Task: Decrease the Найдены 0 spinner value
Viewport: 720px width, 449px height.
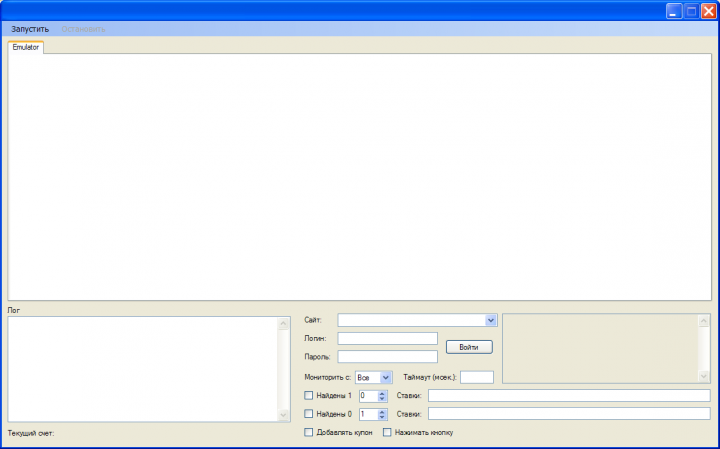Action: click(382, 417)
